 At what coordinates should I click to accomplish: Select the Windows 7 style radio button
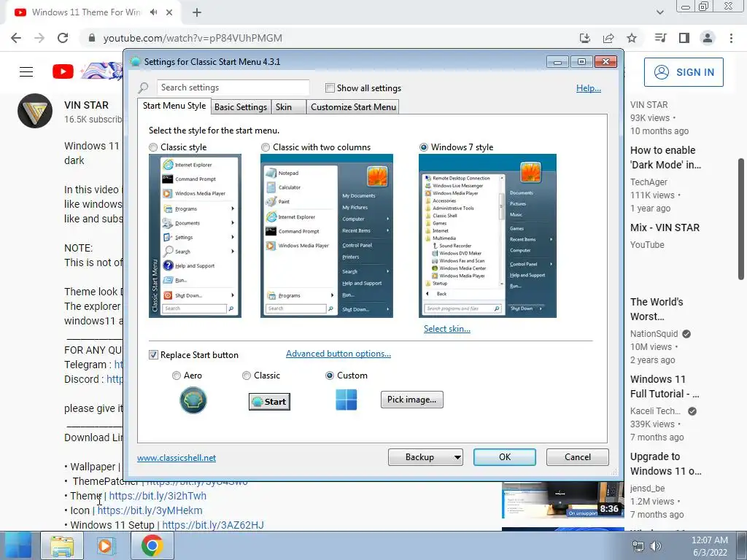coord(424,147)
